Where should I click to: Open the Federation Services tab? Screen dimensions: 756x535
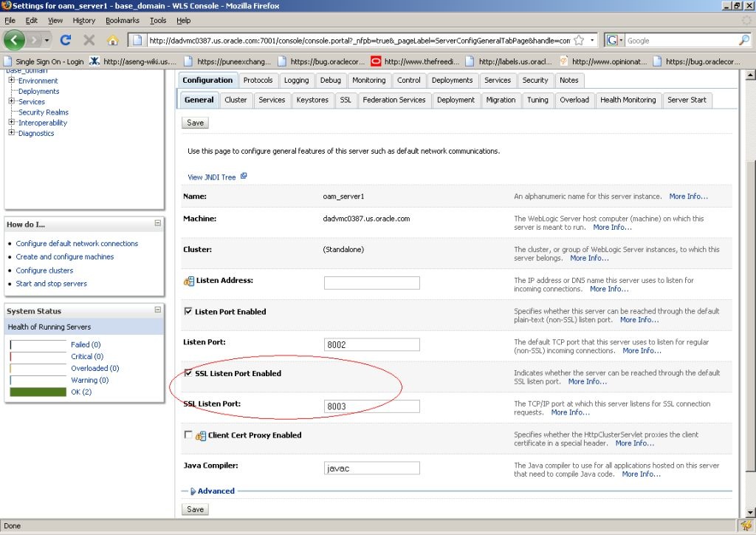(x=394, y=100)
